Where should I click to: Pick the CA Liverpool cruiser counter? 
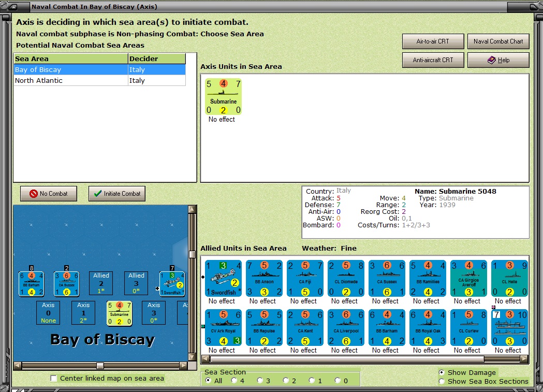click(x=346, y=328)
